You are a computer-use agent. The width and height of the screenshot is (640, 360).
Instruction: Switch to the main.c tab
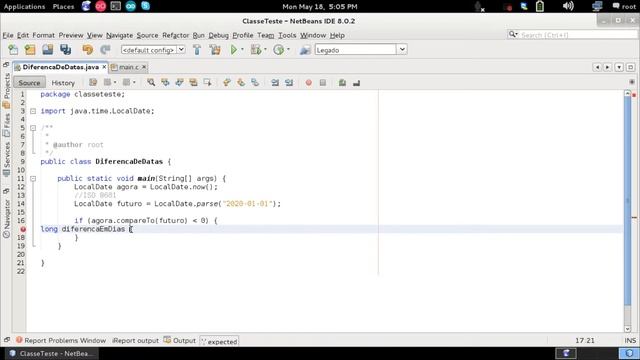click(x=129, y=67)
